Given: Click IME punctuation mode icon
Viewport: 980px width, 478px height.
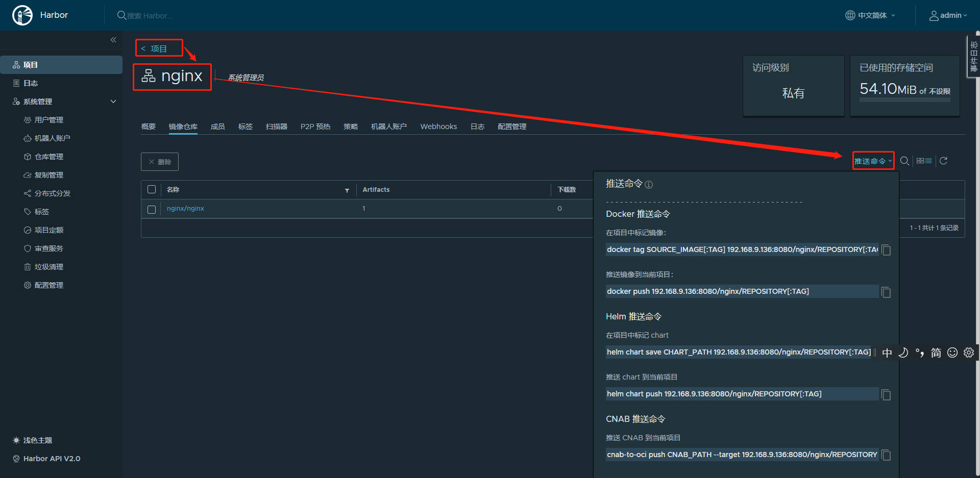Looking at the screenshot, I should pyautogui.click(x=920, y=353).
